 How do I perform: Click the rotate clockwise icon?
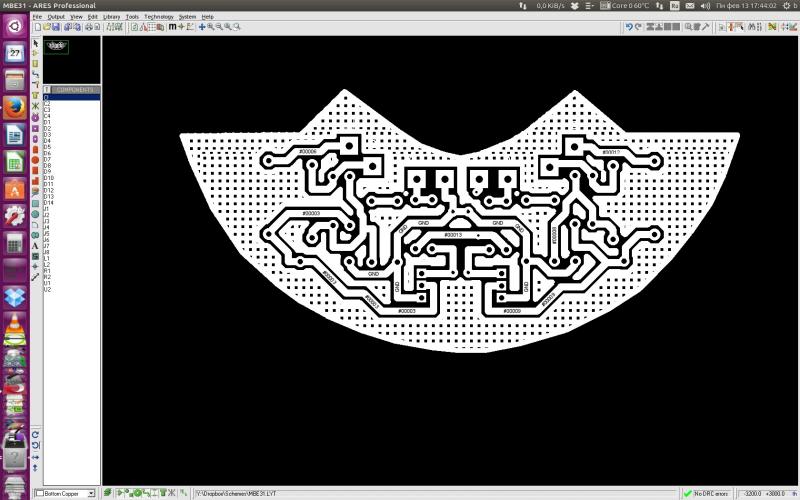tap(35, 435)
